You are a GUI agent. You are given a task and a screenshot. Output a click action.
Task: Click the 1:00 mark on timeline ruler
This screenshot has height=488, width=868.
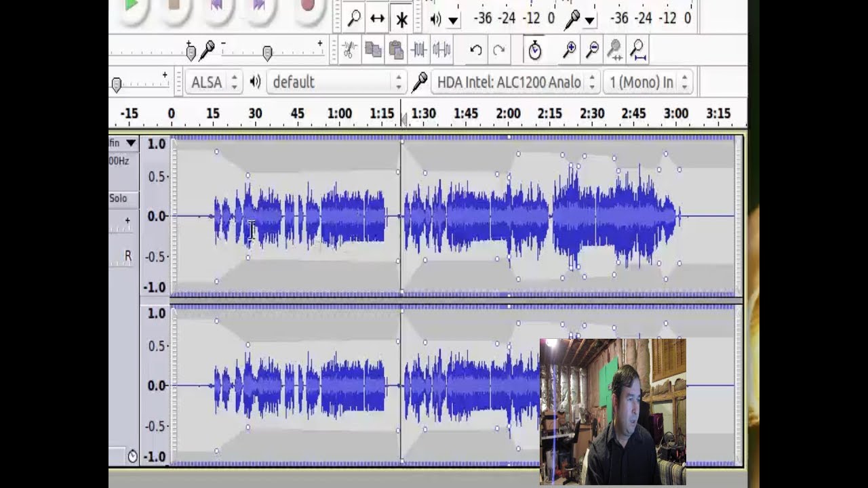[x=339, y=113]
